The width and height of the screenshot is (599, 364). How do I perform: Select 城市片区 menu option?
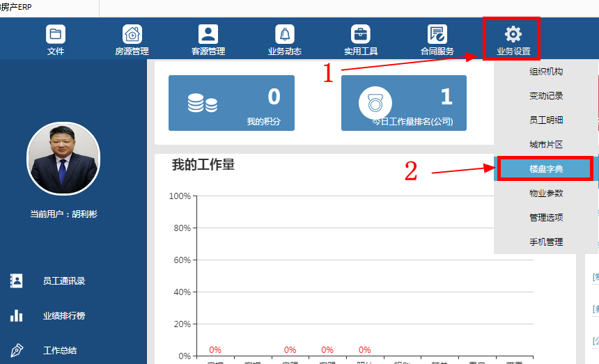pyautogui.click(x=546, y=145)
